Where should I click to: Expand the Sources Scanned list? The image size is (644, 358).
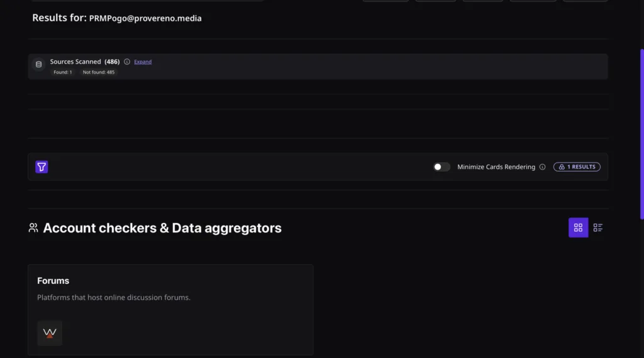click(143, 62)
